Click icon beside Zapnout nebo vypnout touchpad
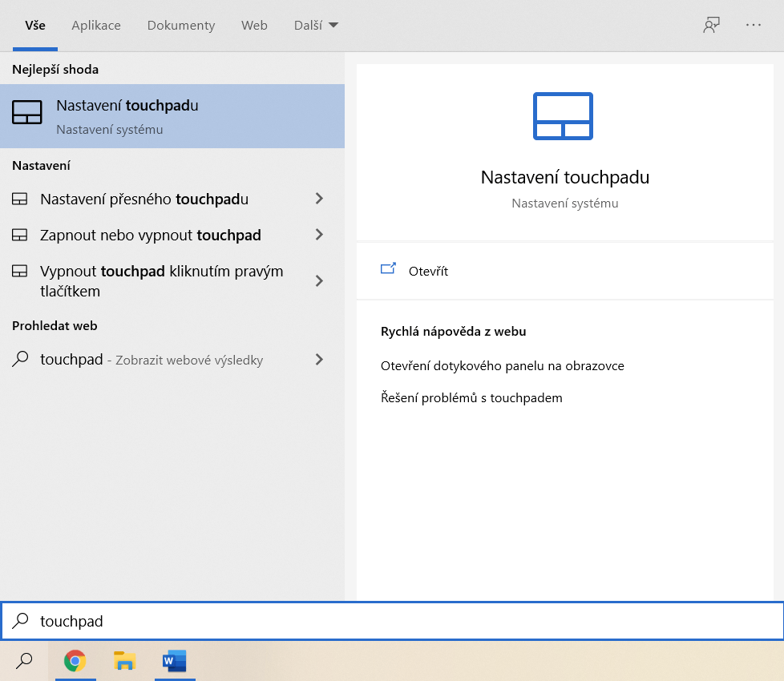Image resolution: width=784 pixels, height=681 pixels. click(x=19, y=235)
